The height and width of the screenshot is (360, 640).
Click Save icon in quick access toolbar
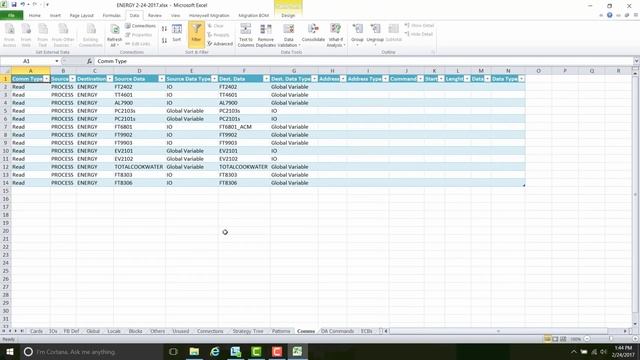coord(14,4)
